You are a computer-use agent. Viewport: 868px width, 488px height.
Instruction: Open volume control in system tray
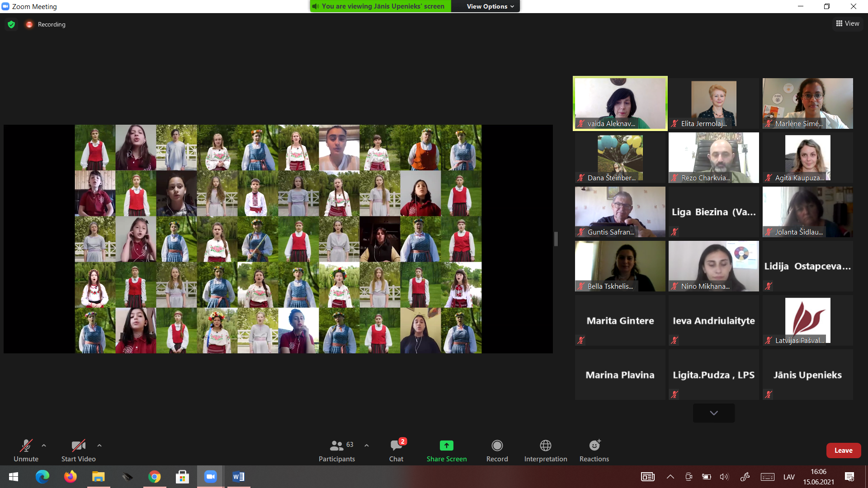click(x=724, y=477)
